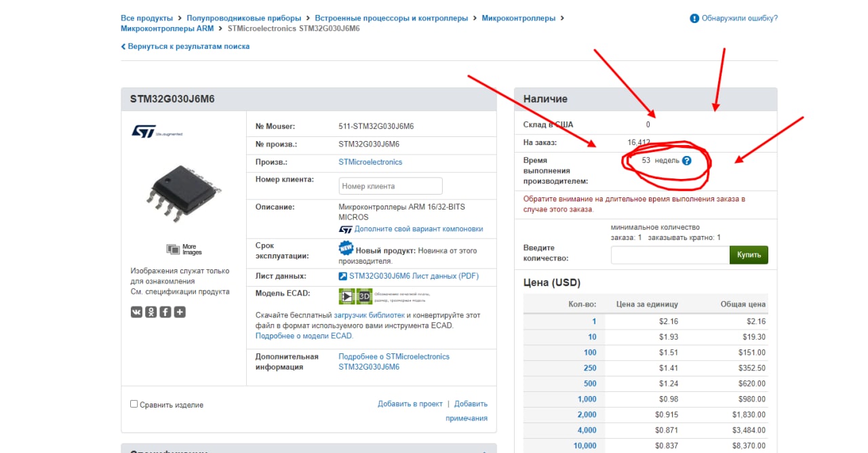The height and width of the screenshot is (453, 868).
Task: Select quantity break 100
Action: 590,353
